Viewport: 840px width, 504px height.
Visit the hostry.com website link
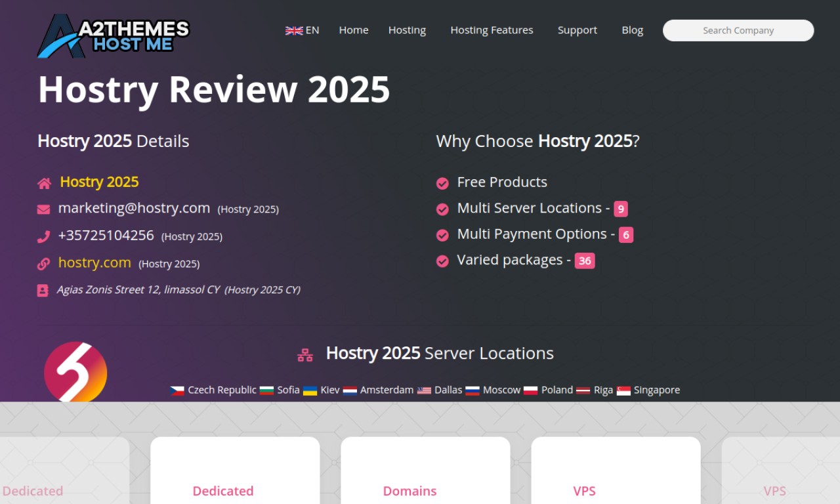click(94, 263)
